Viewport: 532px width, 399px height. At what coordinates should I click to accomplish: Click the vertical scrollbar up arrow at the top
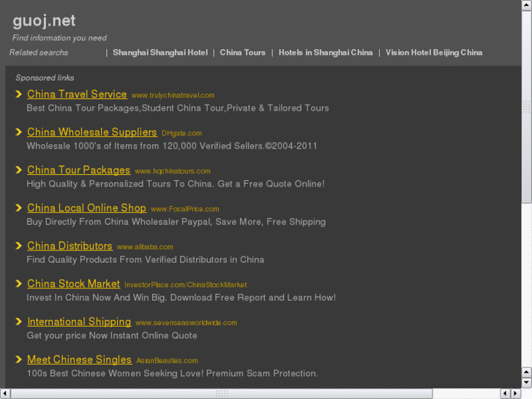527,5
